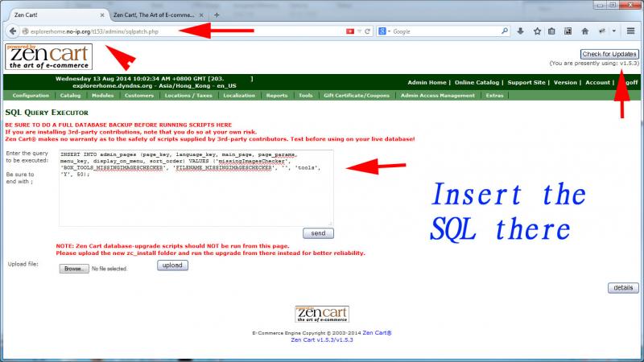
Task: Click the toolbar icon right of Home
Action: pyautogui.click(x=602, y=31)
